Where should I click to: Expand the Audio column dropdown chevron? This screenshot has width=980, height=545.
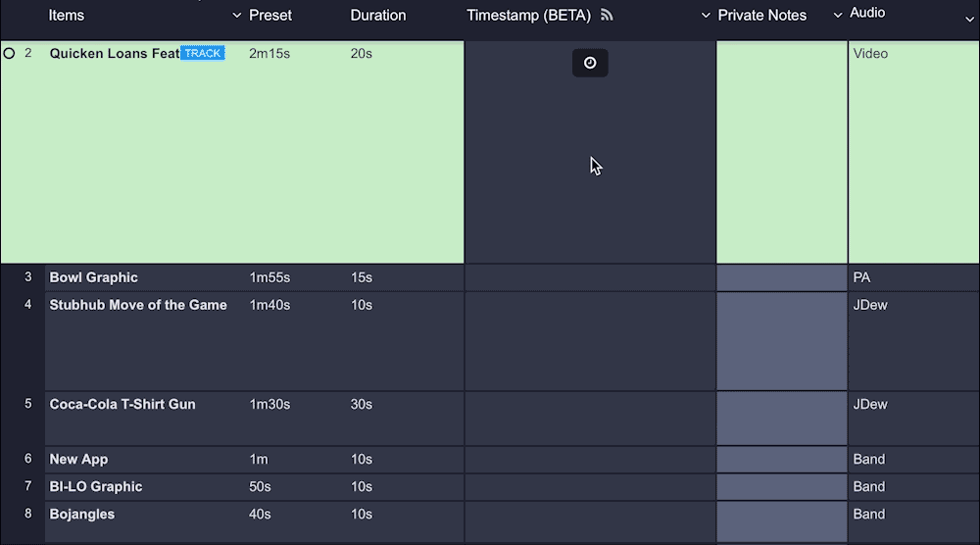pyautogui.click(x=968, y=19)
